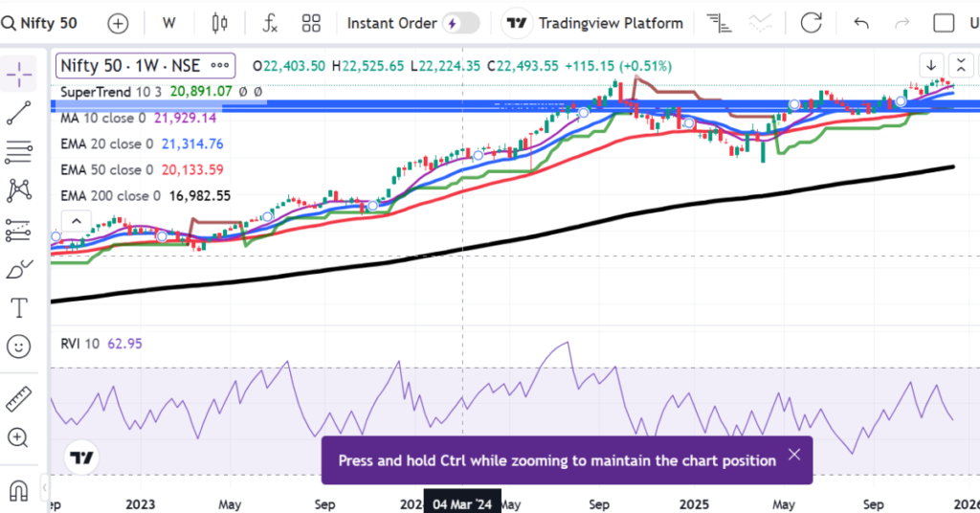Open horizontal lines/Fibonacci tool group

(x=19, y=152)
